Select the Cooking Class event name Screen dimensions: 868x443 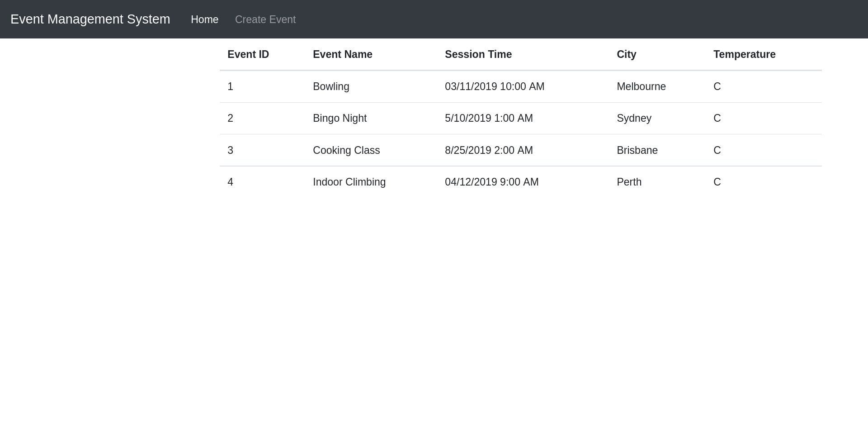[346, 150]
